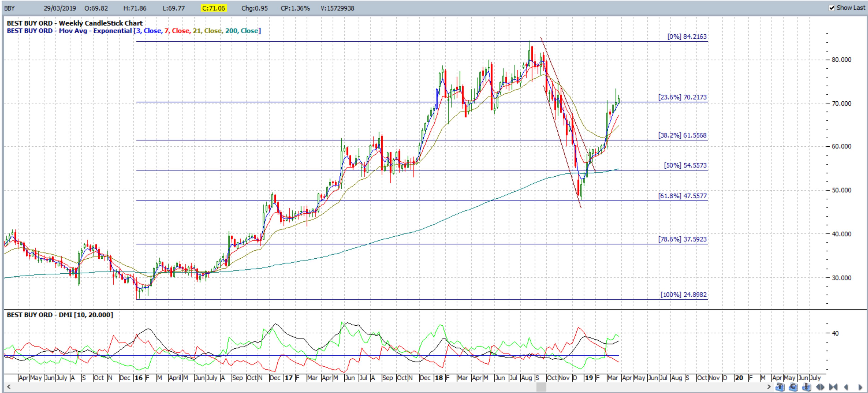
Task: Click the [100%] 24.8982 Fibonacci label
Action: [x=684, y=294]
